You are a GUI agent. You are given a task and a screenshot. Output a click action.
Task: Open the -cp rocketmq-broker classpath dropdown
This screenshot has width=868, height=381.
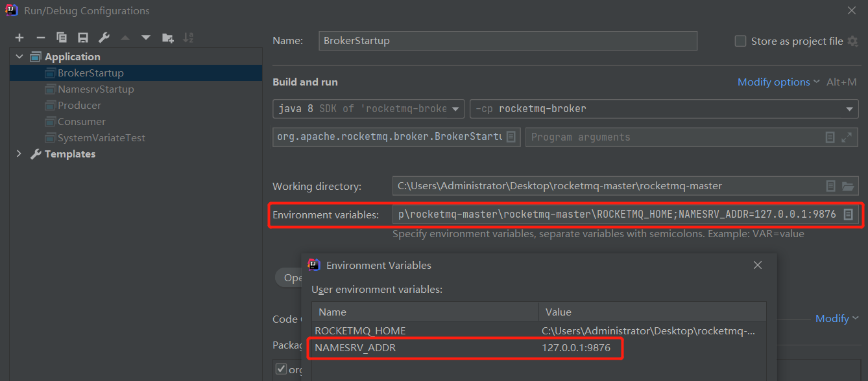[x=850, y=108]
